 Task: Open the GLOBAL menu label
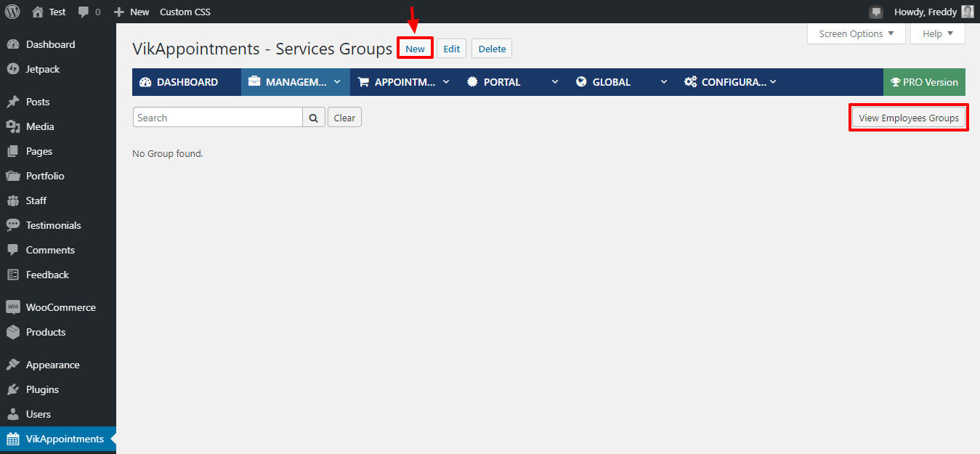point(612,82)
